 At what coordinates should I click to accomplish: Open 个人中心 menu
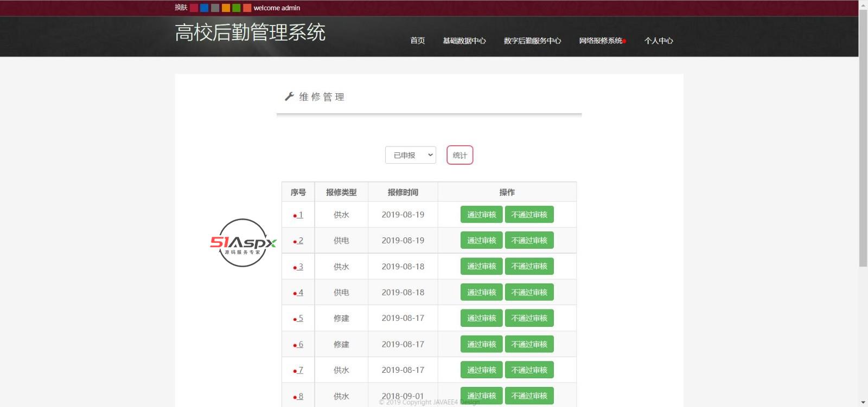tap(658, 41)
